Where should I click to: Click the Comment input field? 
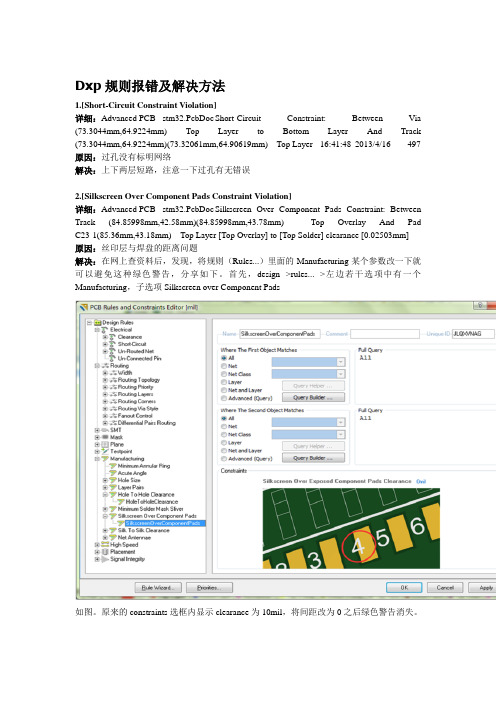click(385, 334)
